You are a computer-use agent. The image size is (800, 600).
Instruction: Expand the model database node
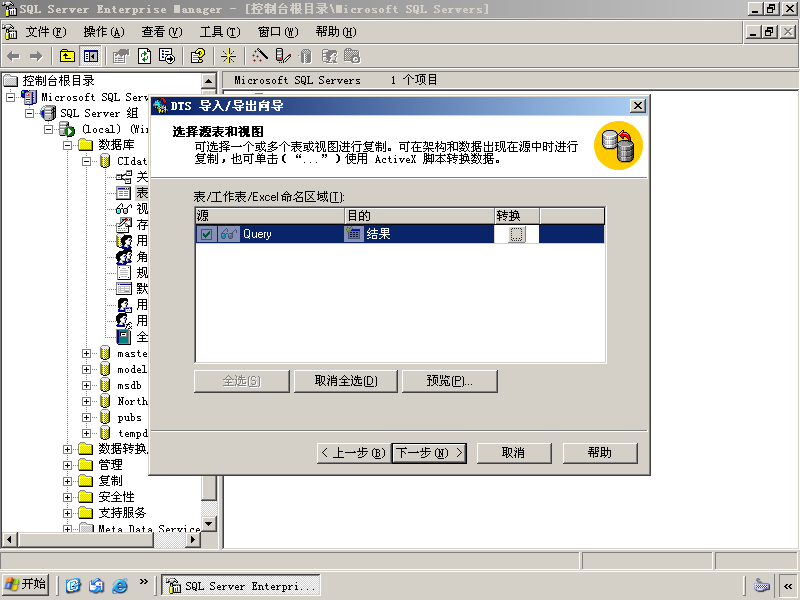pos(87,369)
